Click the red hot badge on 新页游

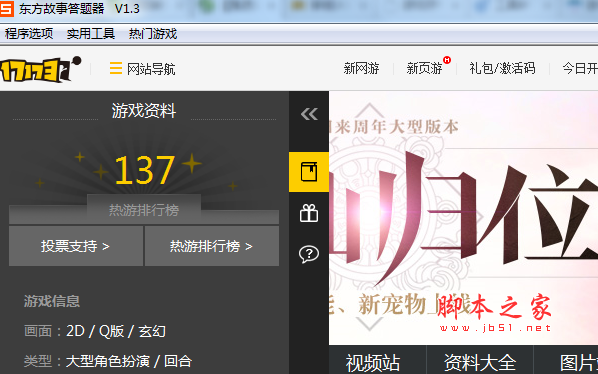447,60
